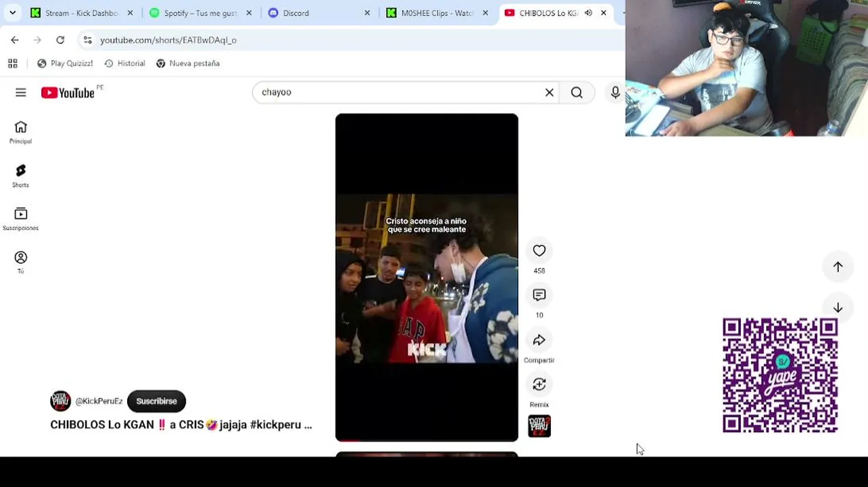This screenshot has height=487, width=868.
Task: Like the Short with 458 likes
Action: pyautogui.click(x=539, y=251)
